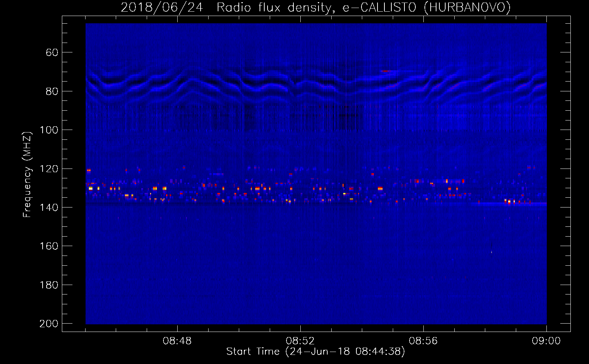589x364 pixels.
Task: Click the 140 frequency tick label
Action: (49, 207)
